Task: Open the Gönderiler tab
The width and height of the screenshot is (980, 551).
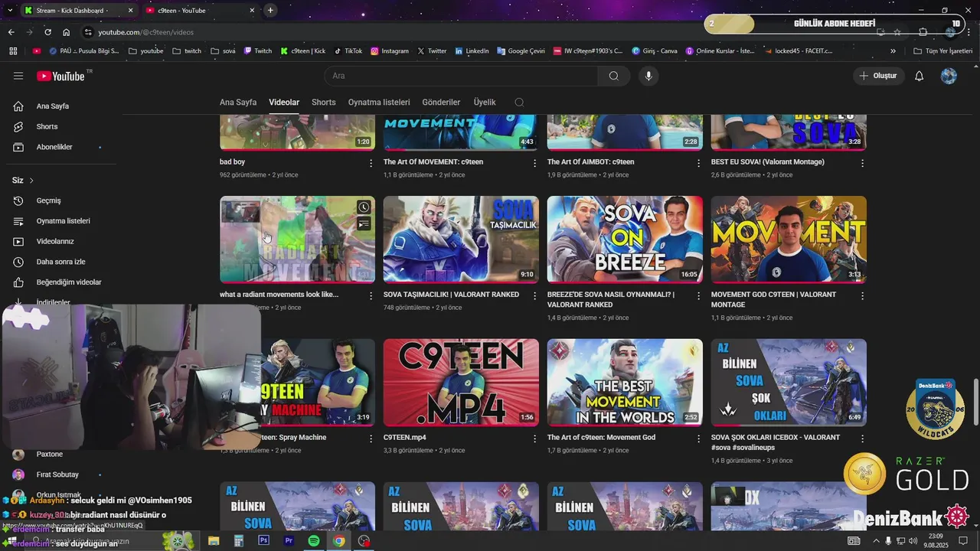Action: coord(442,103)
